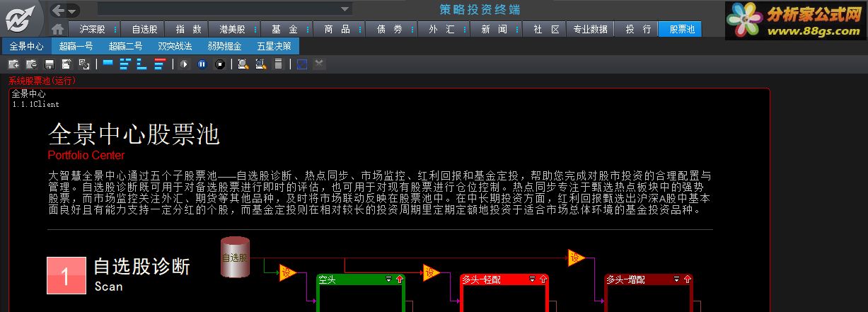The height and width of the screenshot is (312, 868).
Task: Switch to the 双突战法 tab
Action: [175, 46]
